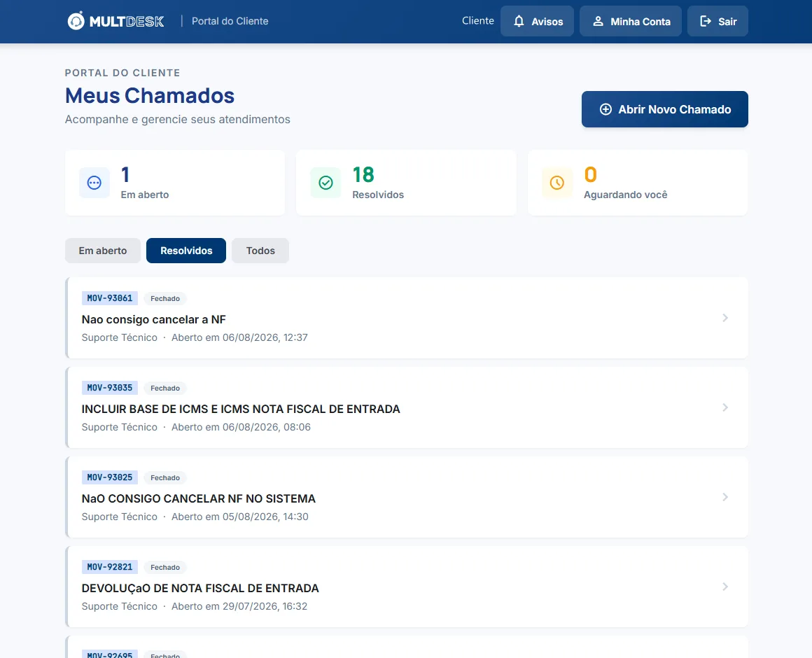The height and width of the screenshot is (658, 812).
Task: Click ticket ID MOV-93035
Action: (x=110, y=388)
